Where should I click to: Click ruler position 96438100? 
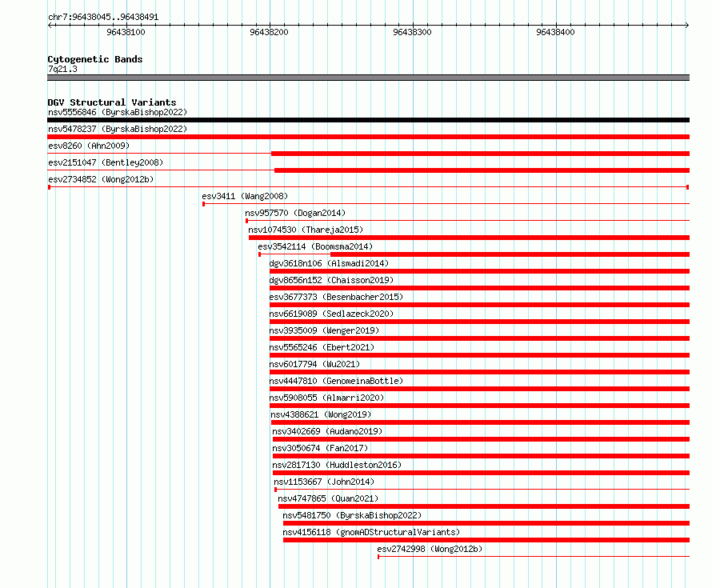(x=126, y=32)
